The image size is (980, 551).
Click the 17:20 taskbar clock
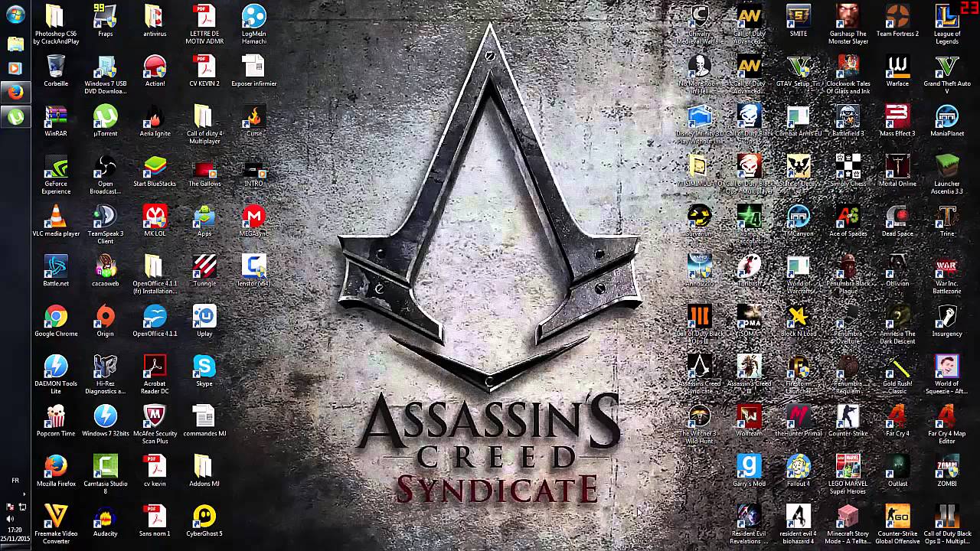pyautogui.click(x=15, y=530)
